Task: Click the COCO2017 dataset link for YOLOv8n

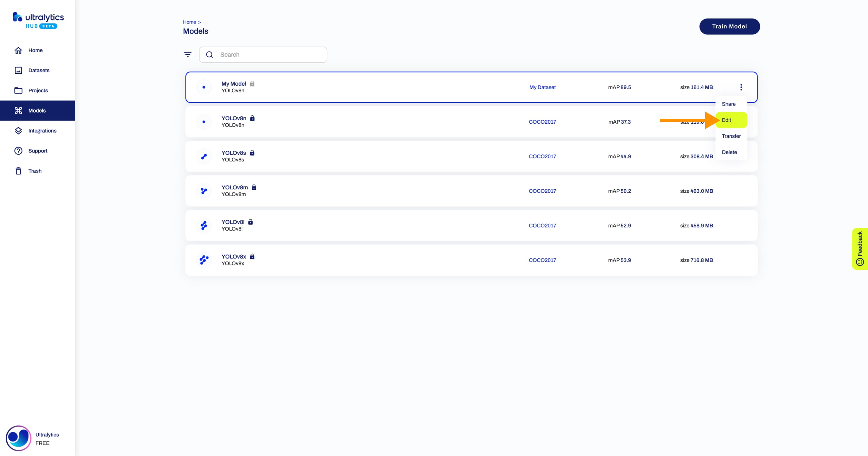Action: click(x=542, y=122)
